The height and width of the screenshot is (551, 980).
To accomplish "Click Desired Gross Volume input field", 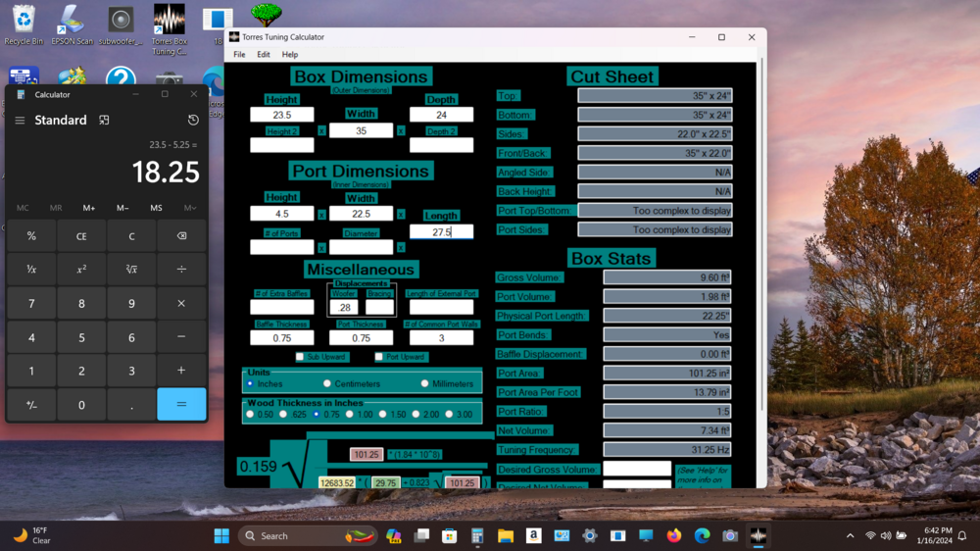I will click(x=637, y=469).
